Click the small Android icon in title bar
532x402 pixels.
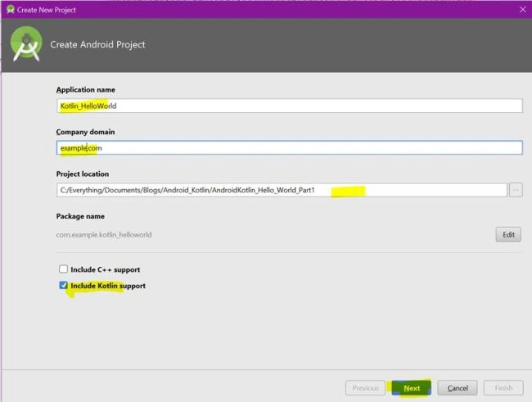[x=11, y=10]
